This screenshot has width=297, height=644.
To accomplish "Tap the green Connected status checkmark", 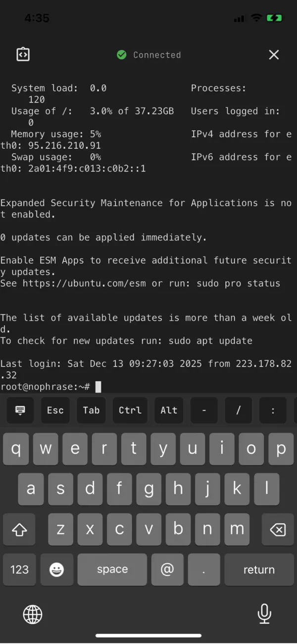I will (x=122, y=55).
